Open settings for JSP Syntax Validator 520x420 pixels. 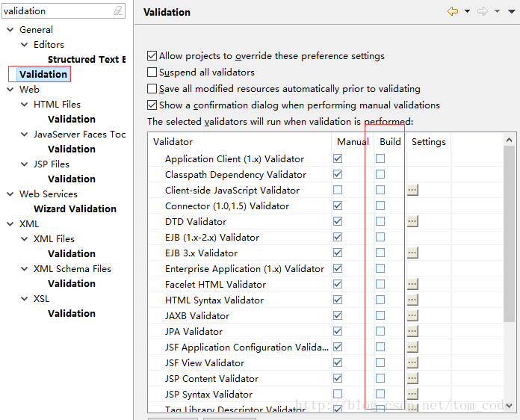coord(412,394)
